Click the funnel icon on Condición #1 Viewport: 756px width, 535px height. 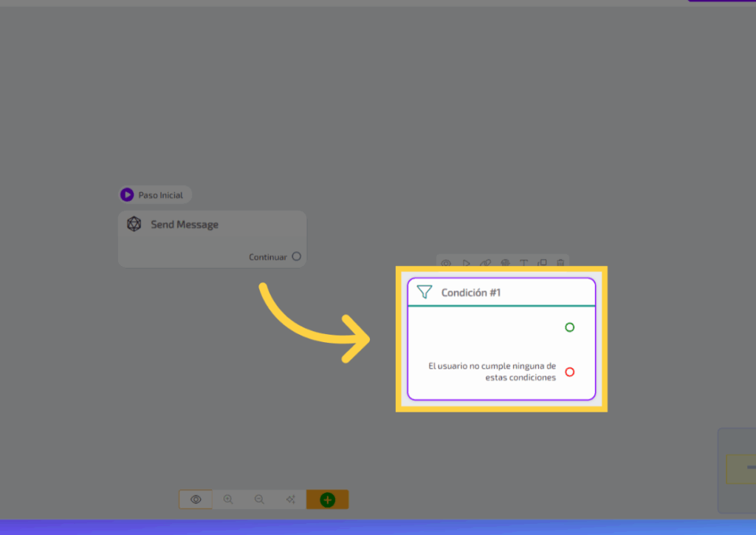[425, 292]
